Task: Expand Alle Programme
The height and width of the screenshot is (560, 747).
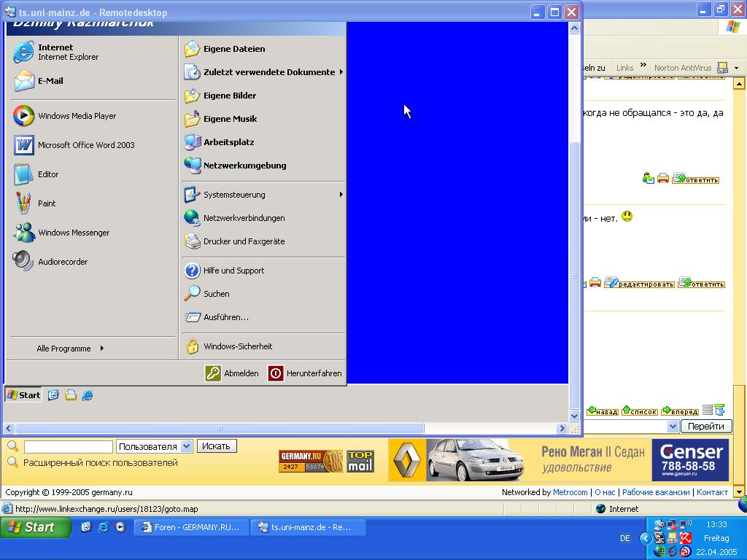Action: pos(70,349)
